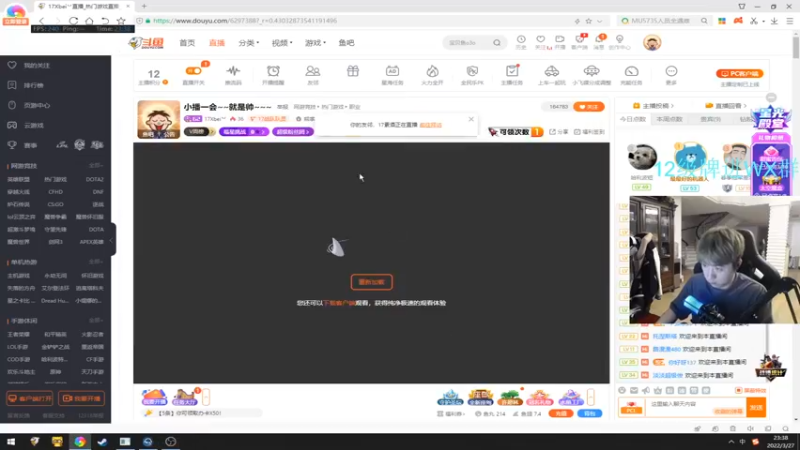This screenshot has height=450, width=800.
Task: Open the 主播任务 checklist icon
Action: coord(512,74)
